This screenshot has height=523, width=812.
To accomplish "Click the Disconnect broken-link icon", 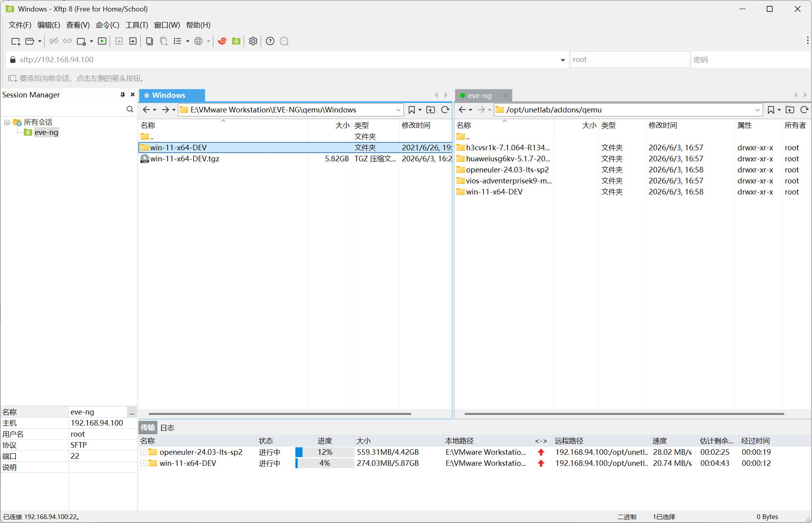I will [x=54, y=41].
